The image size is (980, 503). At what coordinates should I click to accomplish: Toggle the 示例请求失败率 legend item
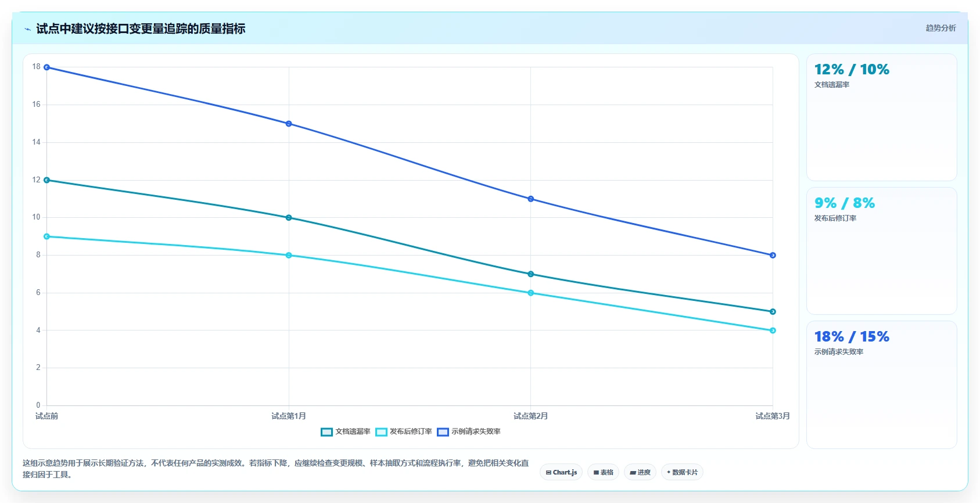[x=469, y=432]
